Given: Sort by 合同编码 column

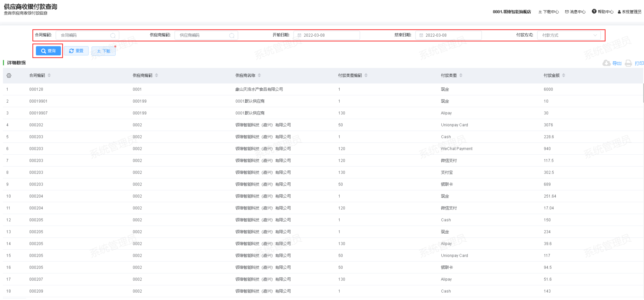Looking at the screenshot, I should (49, 75).
